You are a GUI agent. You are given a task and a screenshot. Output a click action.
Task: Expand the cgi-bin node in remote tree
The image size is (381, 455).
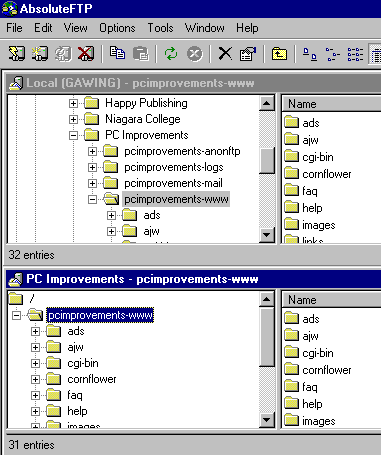(35, 363)
